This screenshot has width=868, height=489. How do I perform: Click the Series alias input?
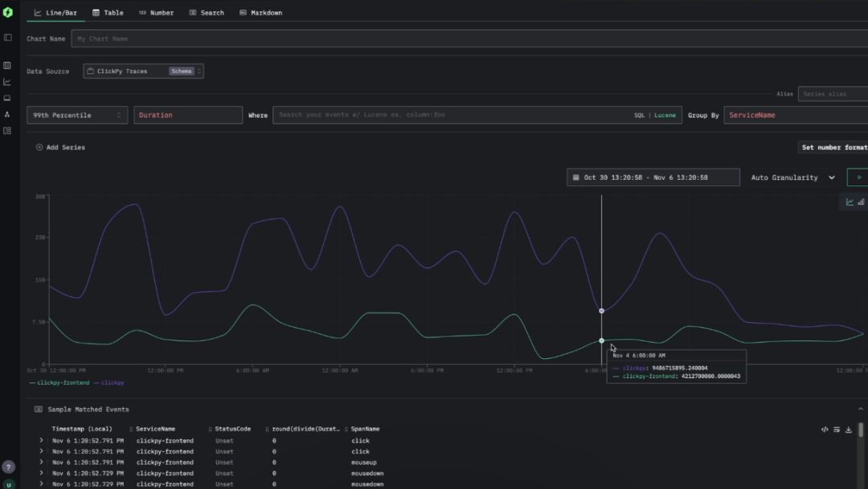833,94
